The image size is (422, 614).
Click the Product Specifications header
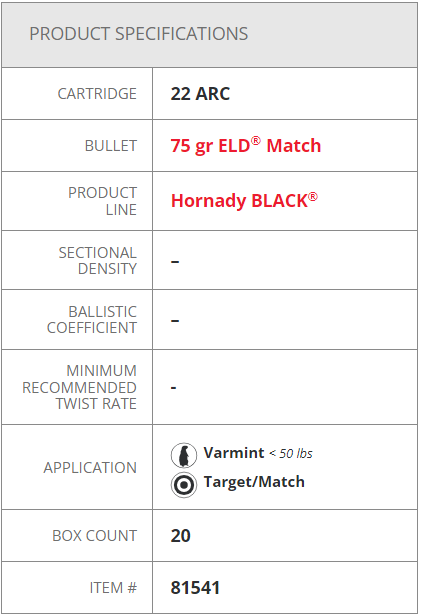139,34
